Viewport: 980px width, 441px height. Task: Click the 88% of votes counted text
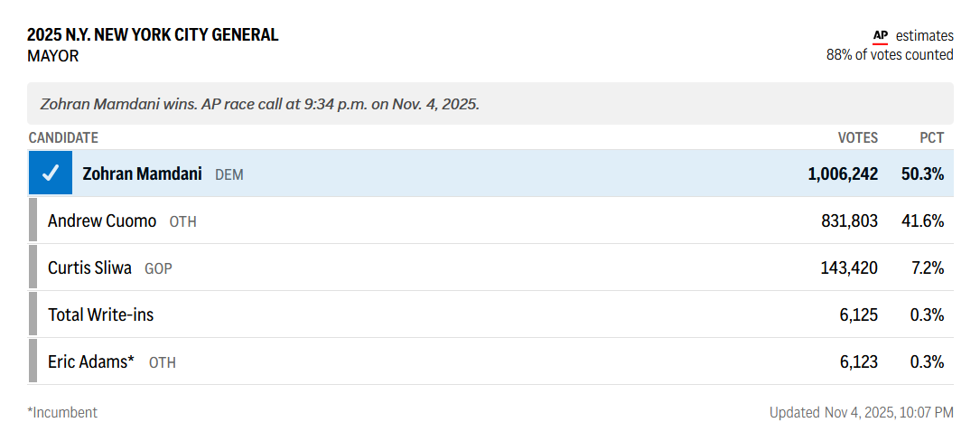click(890, 55)
